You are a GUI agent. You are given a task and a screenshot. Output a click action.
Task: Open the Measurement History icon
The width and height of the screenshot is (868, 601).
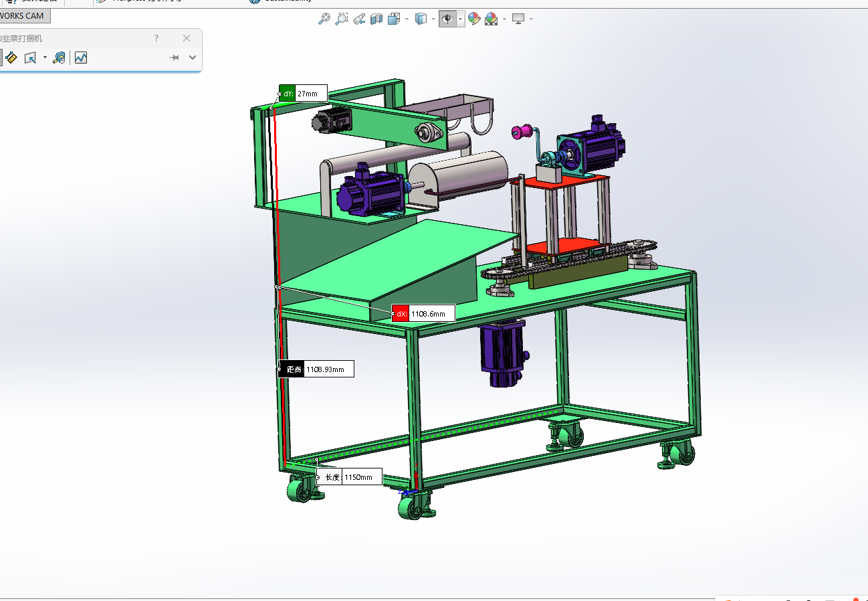click(59, 58)
